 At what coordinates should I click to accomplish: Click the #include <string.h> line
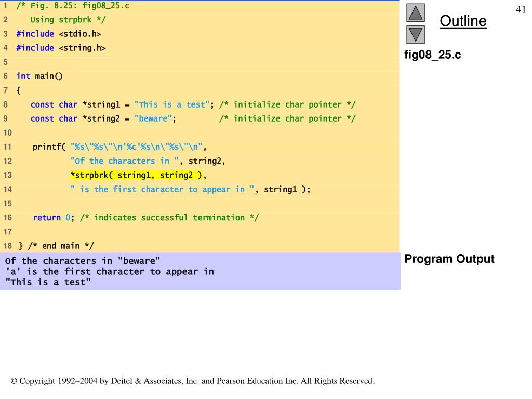click(61, 48)
